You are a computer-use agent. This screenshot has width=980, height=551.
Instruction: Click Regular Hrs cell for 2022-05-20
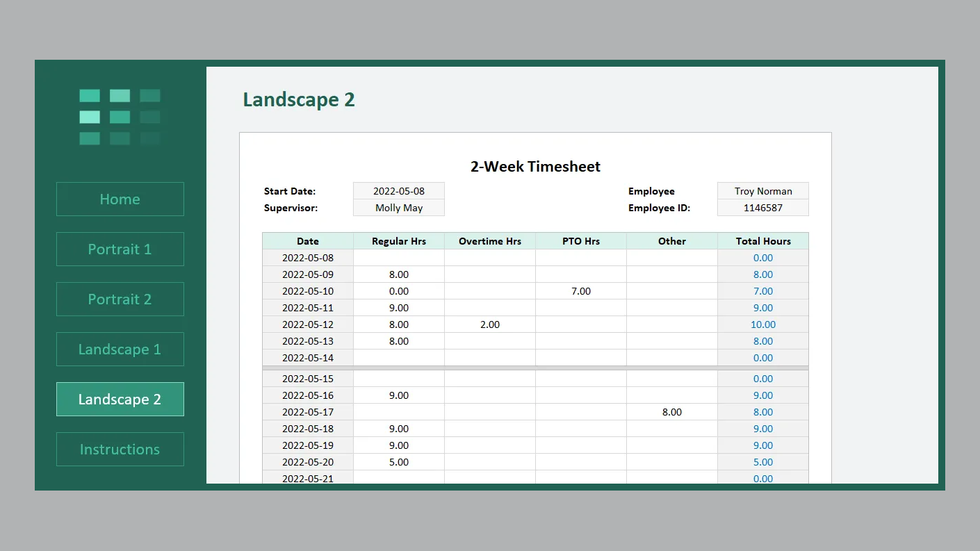point(398,462)
